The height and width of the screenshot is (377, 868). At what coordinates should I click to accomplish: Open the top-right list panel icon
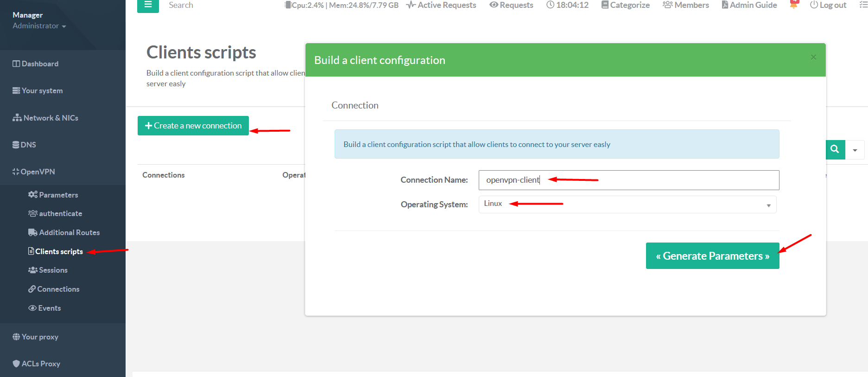pyautogui.click(x=863, y=5)
